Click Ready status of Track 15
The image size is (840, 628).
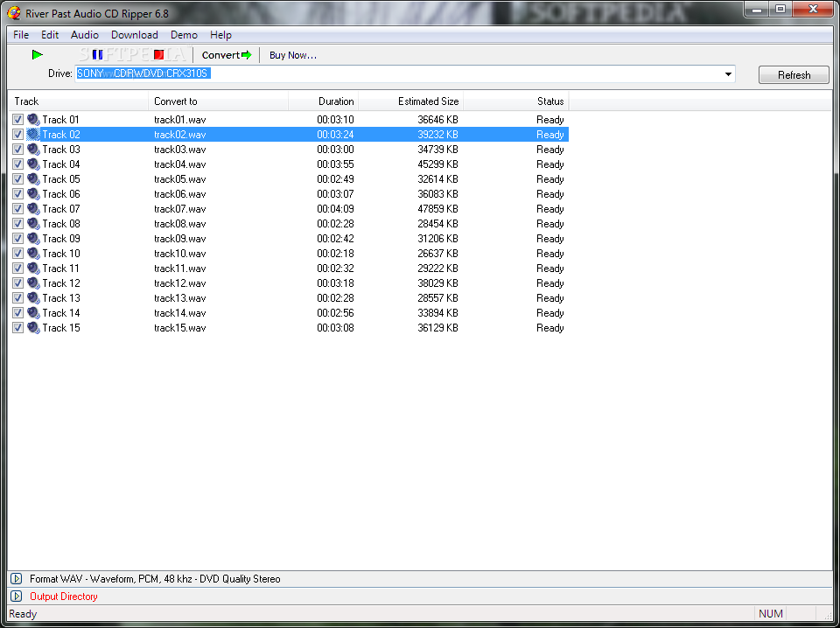pos(550,328)
